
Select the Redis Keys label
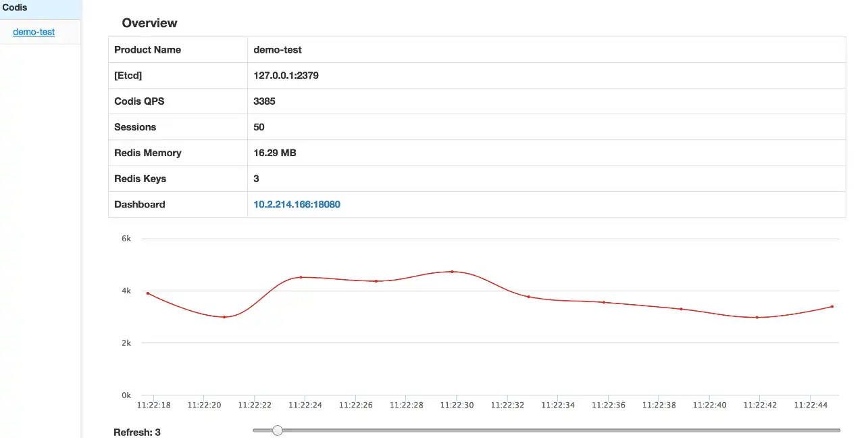click(x=140, y=178)
